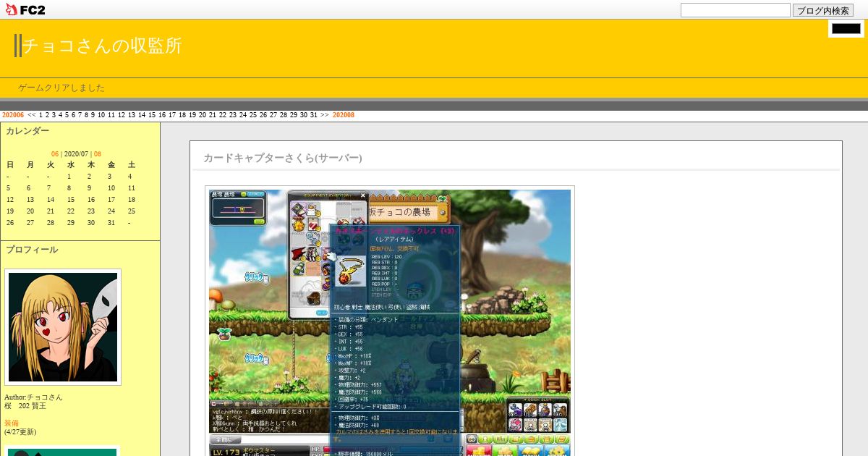Click date 18 in the calendar grid
Viewport: 868px width, 456px height.
pos(132,200)
